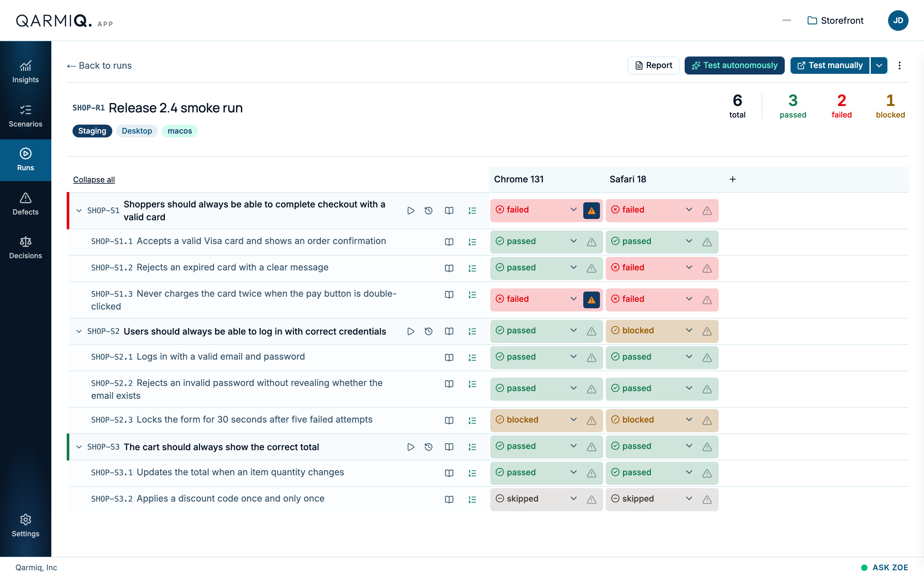Open Settings in sidebar
Image resolution: width=924 pixels, height=578 pixels.
coord(26,526)
